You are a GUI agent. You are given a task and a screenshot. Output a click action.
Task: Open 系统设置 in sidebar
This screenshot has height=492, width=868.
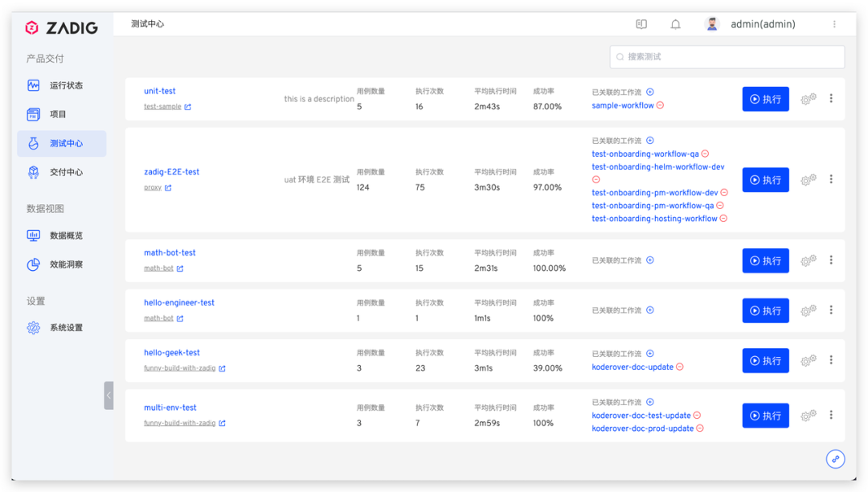[61, 328]
